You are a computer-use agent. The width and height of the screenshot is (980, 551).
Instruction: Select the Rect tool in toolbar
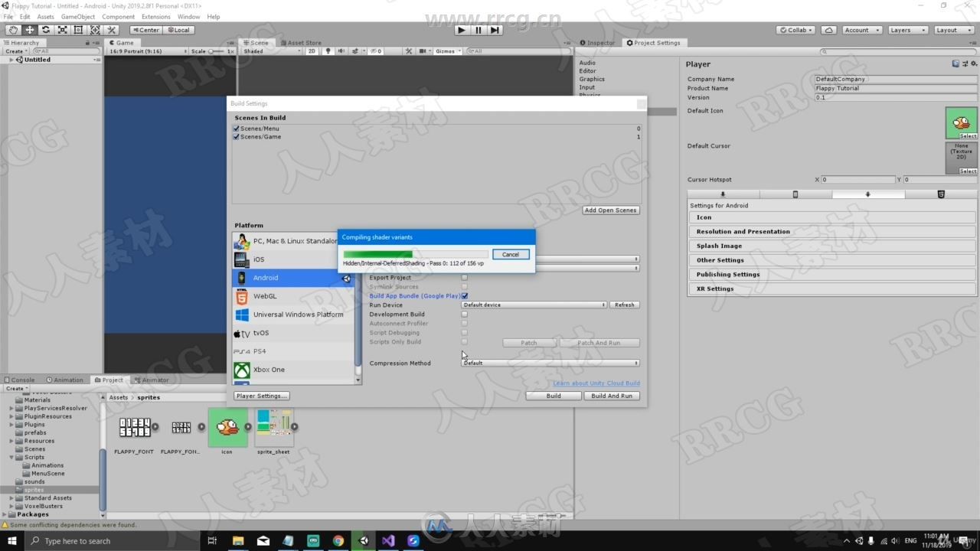pyautogui.click(x=78, y=30)
